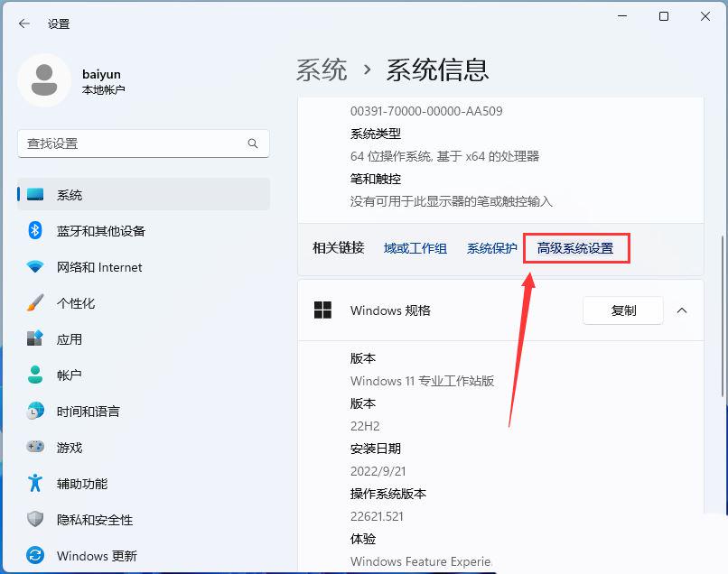The width and height of the screenshot is (728, 574).
Task: Click the 查找设置 search field
Action: coord(144,143)
